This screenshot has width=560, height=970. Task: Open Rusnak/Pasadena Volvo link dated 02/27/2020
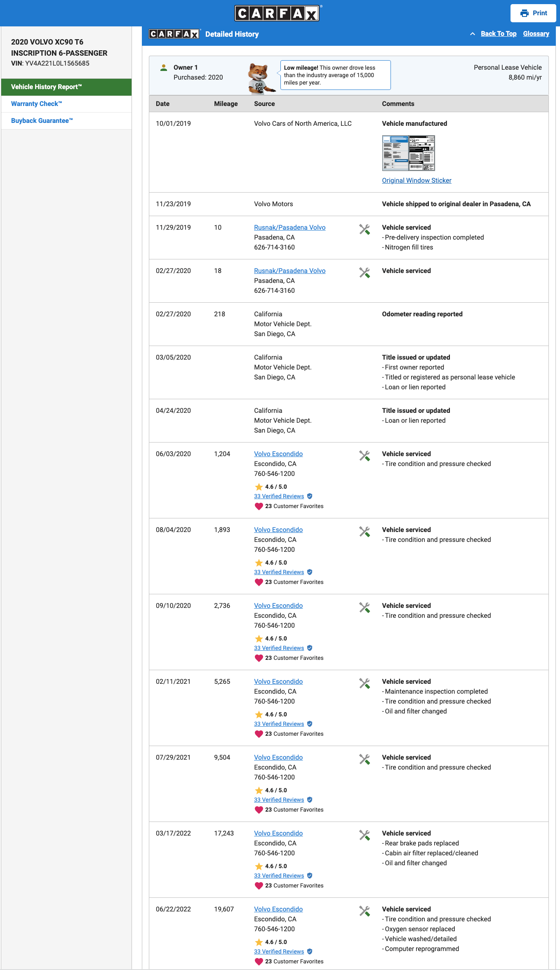click(x=289, y=271)
